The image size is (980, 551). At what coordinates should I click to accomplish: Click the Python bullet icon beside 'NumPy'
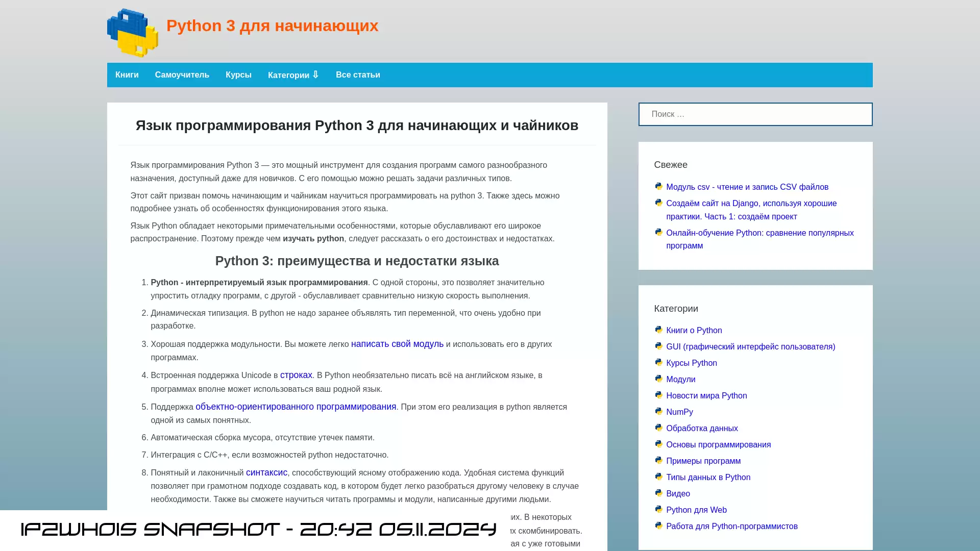tap(658, 411)
